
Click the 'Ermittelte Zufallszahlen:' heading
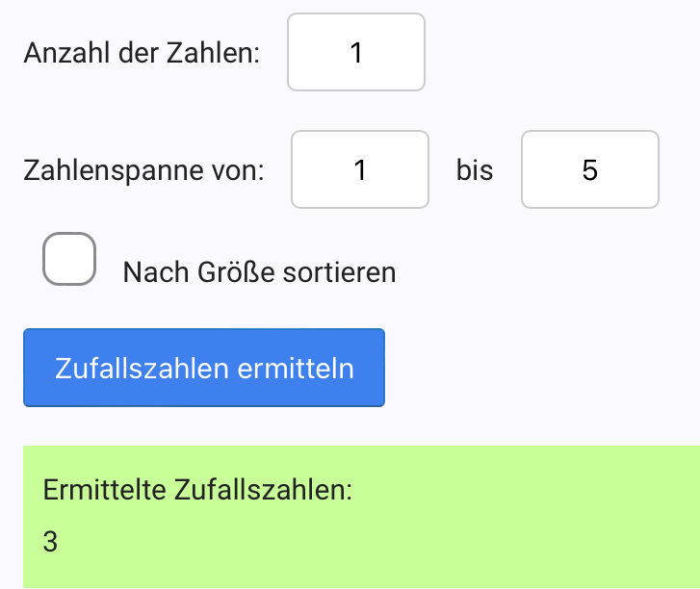198,489
